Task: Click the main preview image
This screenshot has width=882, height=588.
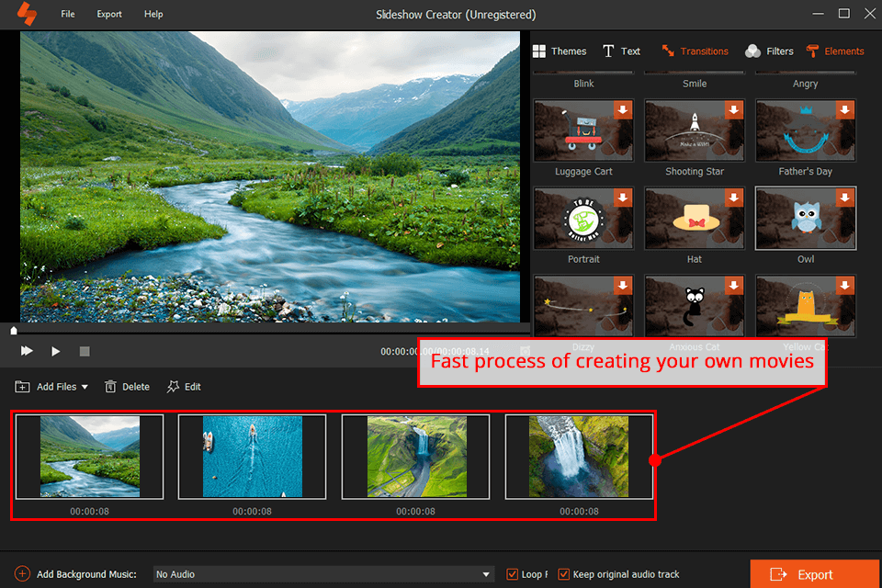Action: click(x=270, y=176)
